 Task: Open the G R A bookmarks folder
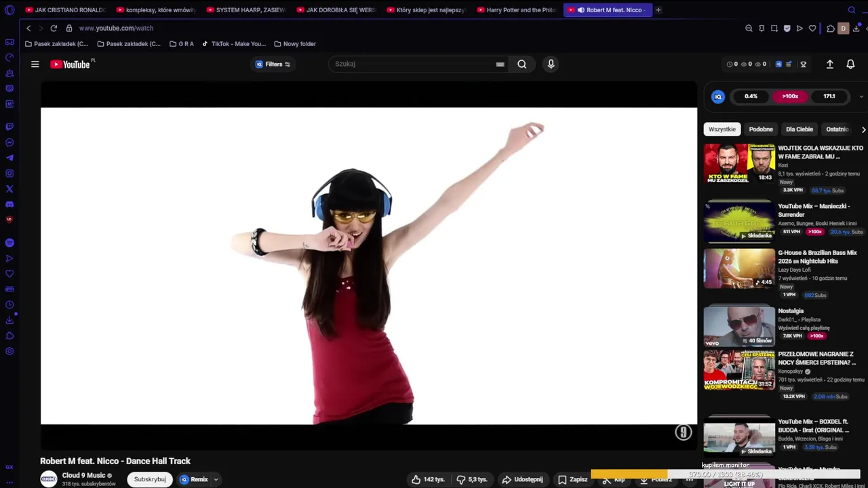point(181,44)
